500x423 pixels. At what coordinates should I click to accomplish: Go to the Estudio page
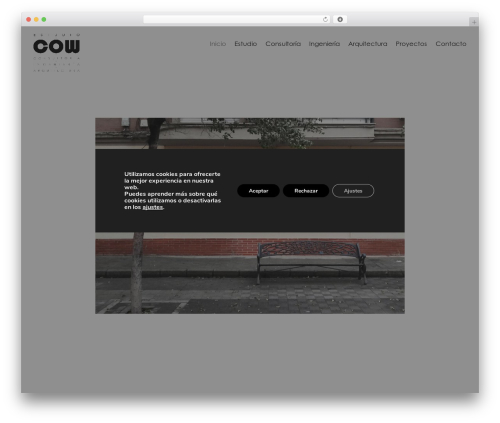(x=246, y=44)
